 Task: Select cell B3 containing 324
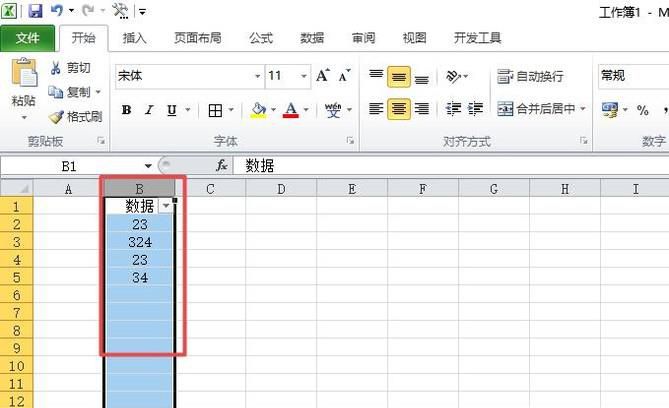coord(140,242)
